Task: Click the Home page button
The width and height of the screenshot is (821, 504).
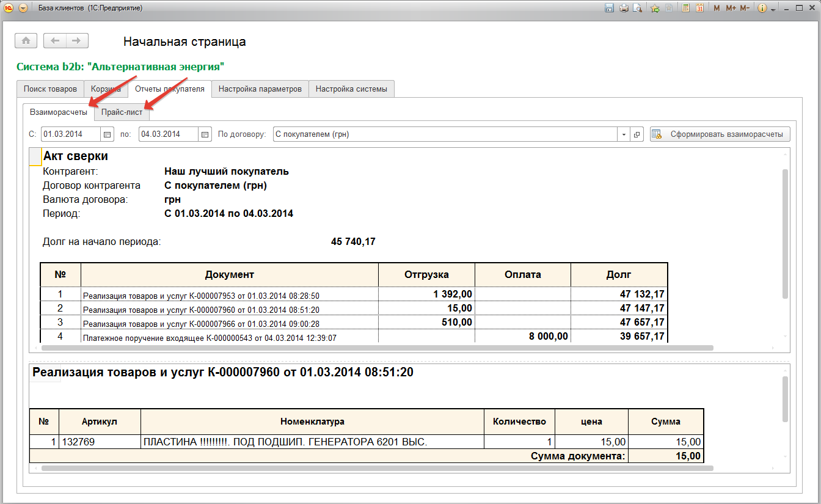Action: 26,40
